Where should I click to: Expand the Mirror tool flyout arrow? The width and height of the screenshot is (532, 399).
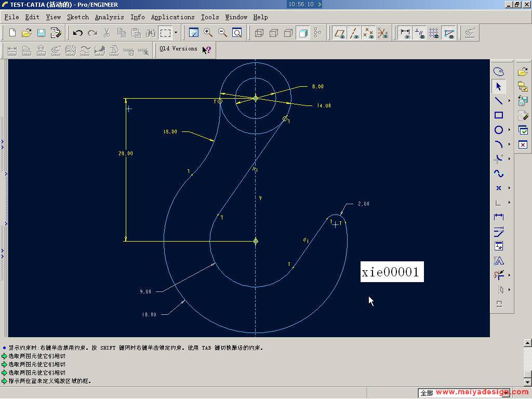click(x=509, y=289)
